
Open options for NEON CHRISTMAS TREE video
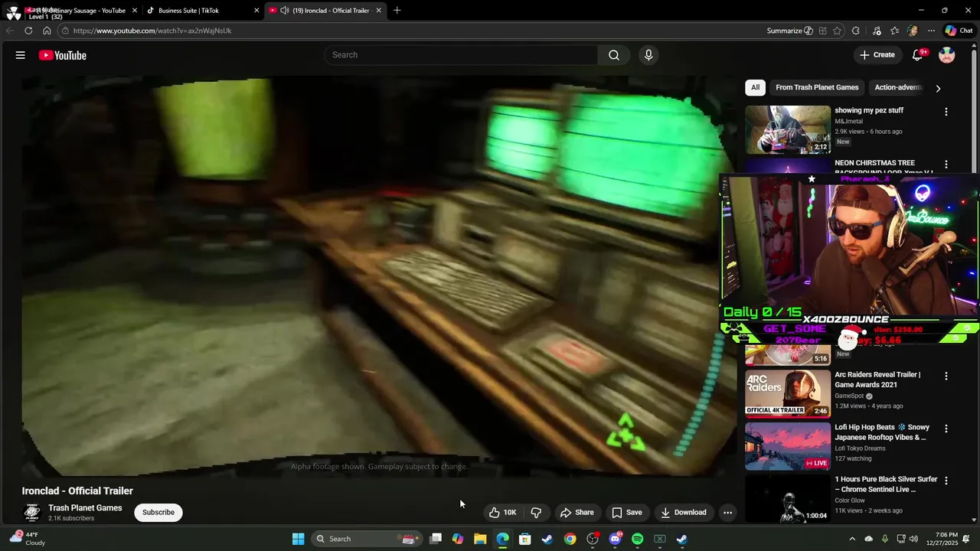[946, 165]
